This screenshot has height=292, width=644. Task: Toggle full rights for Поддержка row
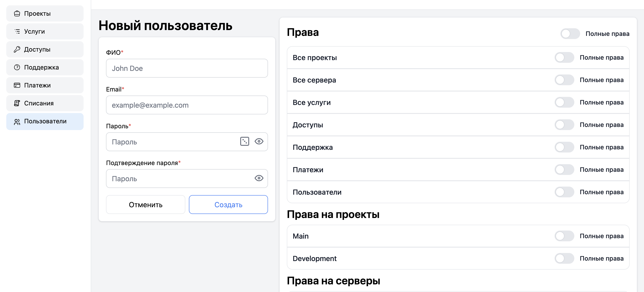[564, 147]
